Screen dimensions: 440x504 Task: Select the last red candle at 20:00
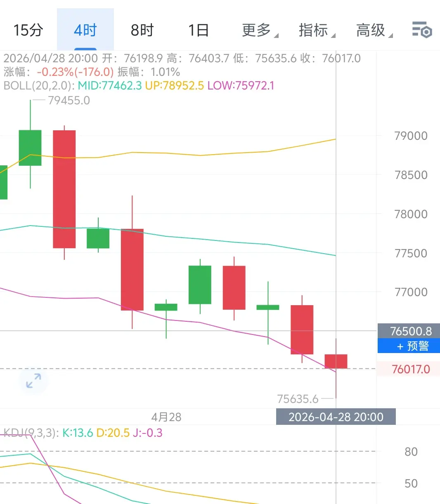(x=336, y=361)
